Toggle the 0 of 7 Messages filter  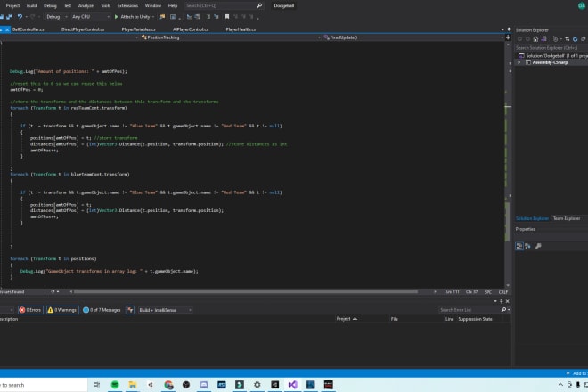click(x=102, y=310)
